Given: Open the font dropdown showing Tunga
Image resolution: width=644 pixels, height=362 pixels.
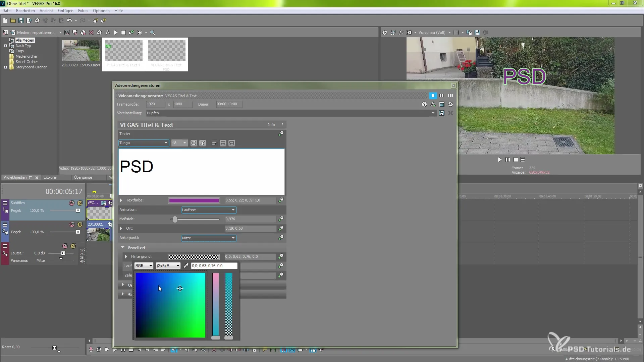Looking at the screenshot, I should pyautogui.click(x=144, y=143).
